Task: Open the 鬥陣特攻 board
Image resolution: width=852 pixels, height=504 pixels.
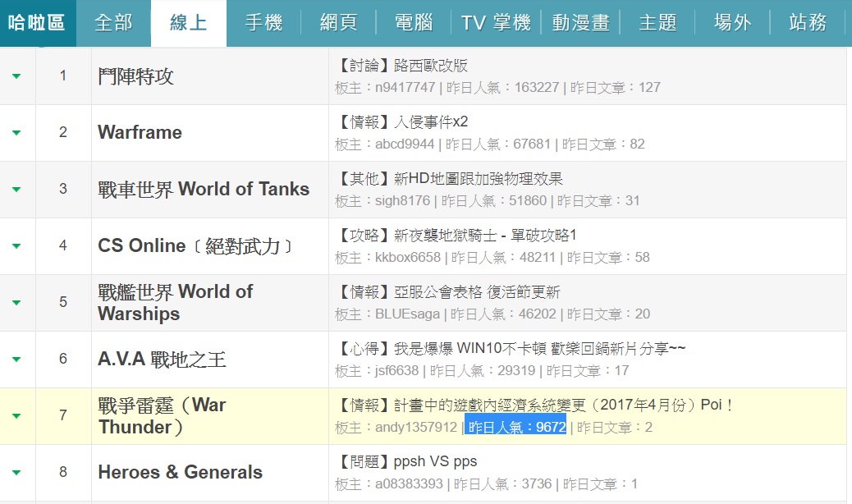Action: [135, 76]
